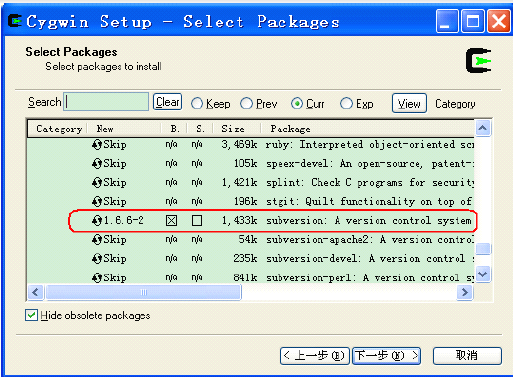Click Skip in the ruby row
Image resolution: width=513 pixels, height=377 pixels.
[115, 145]
